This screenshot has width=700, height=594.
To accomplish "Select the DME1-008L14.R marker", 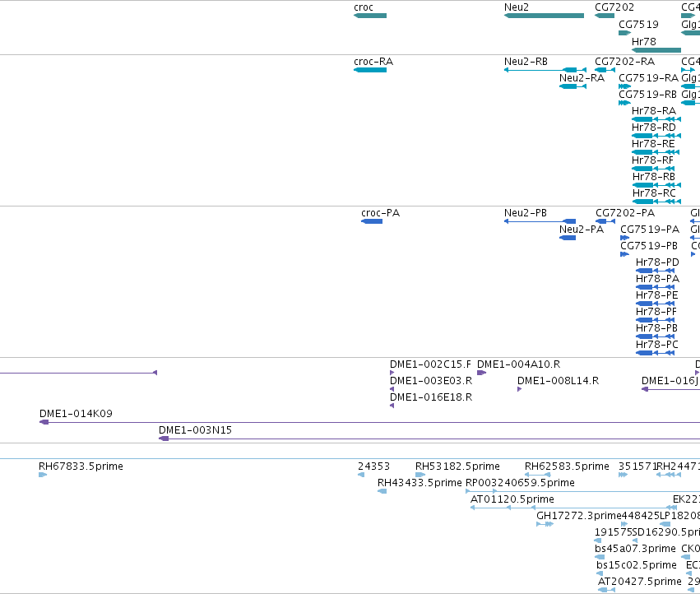I will point(519,389).
